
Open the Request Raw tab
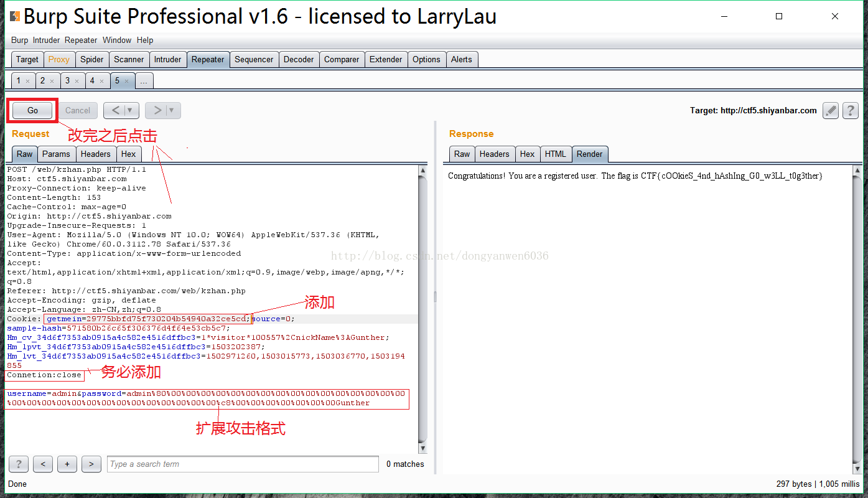pyautogui.click(x=25, y=154)
